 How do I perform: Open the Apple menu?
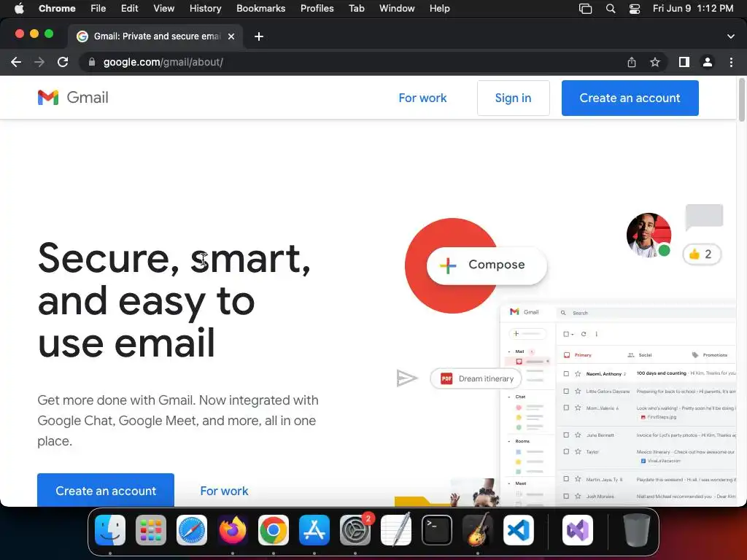click(19, 9)
